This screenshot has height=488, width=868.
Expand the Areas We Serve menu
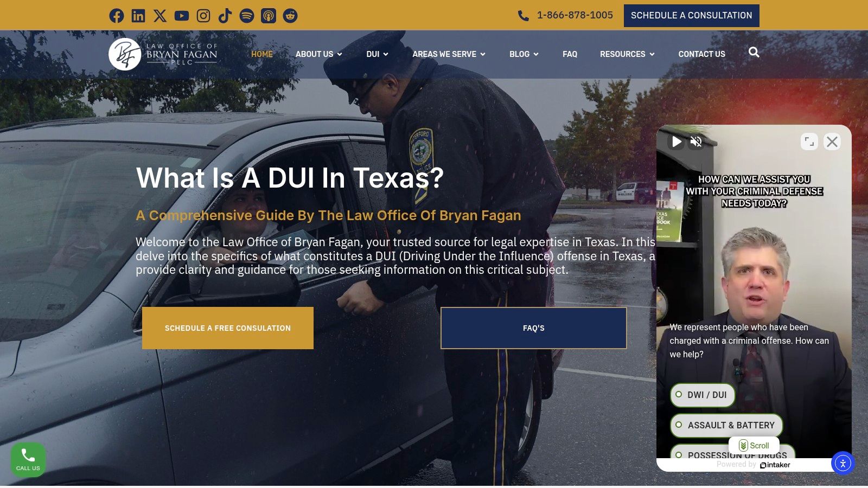[x=449, y=54]
